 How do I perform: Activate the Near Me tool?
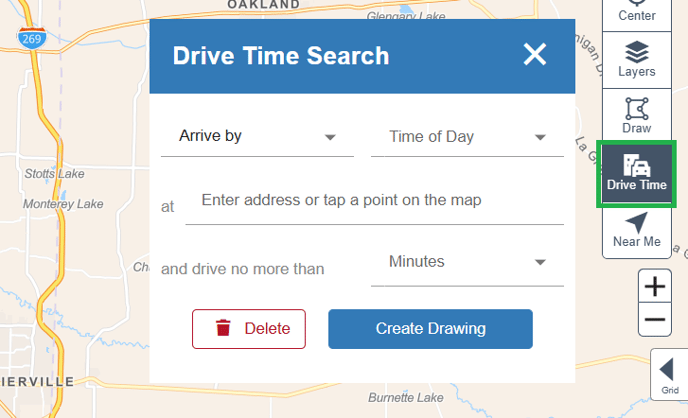point(636,230)
